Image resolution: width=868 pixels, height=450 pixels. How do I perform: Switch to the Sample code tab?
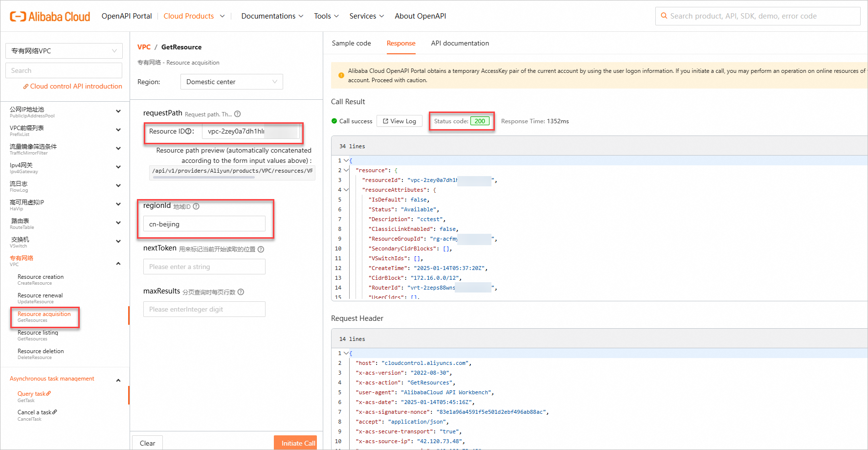point(351,43)
